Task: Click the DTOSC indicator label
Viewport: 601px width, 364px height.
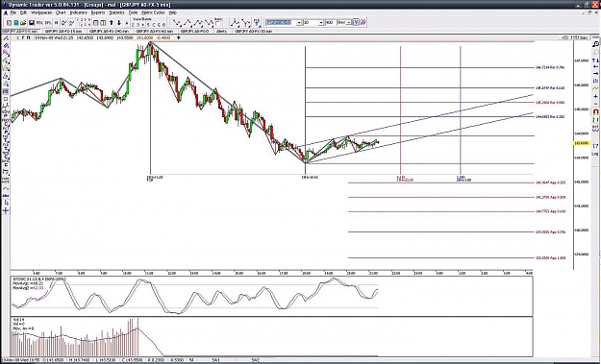Action: pyautogui.click(x=39, y=279)
